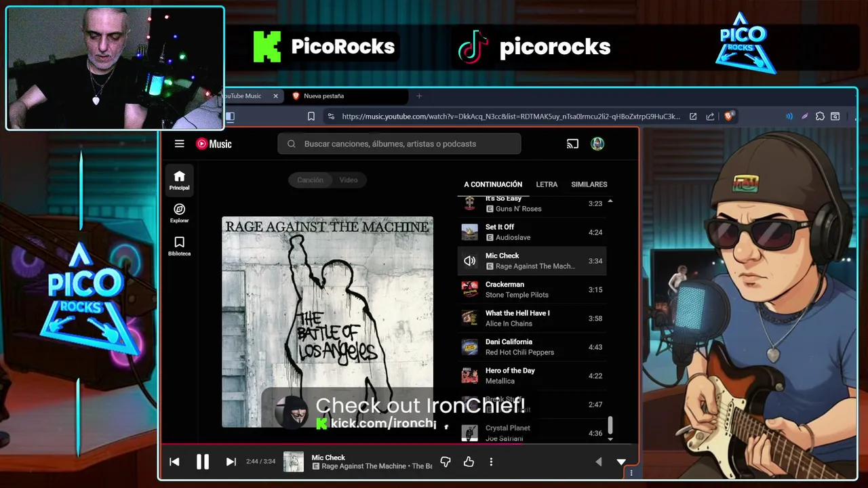
Task: Click the song progress bar
Action: 399,445
